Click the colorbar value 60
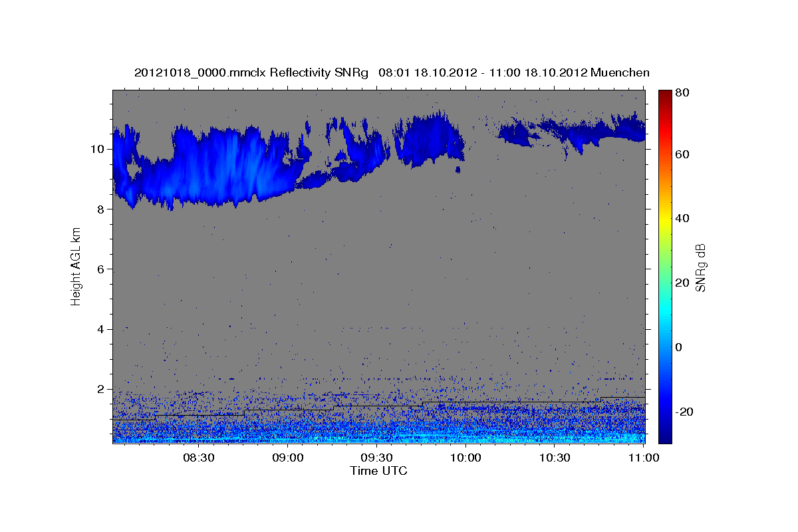Image resolution: width=798 pixels, height=532 pixels. [x=682, y=154]
